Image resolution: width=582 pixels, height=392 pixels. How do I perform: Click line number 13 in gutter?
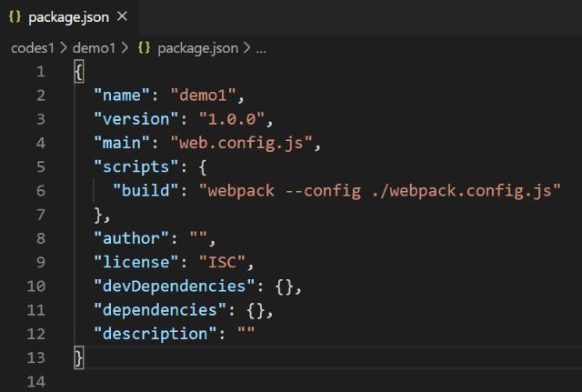pyautogui.click(x=35, y=357)
